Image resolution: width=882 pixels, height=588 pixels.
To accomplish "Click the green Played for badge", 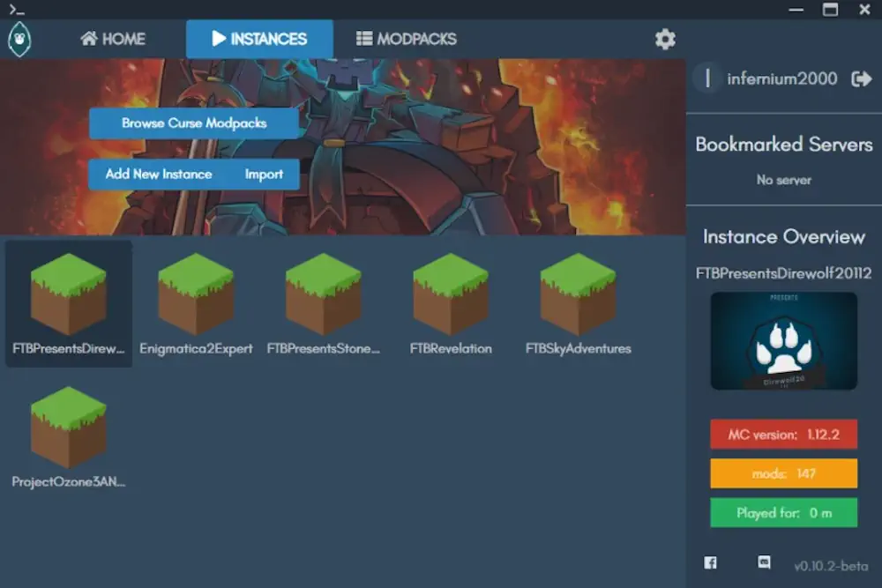I will click(x=783, y=512).
